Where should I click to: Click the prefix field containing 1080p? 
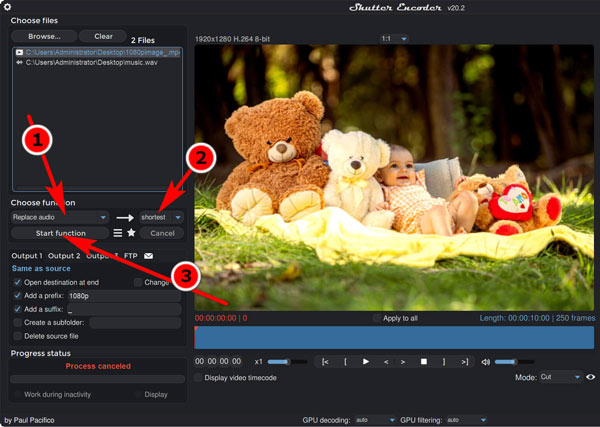(x=124, y=296)
